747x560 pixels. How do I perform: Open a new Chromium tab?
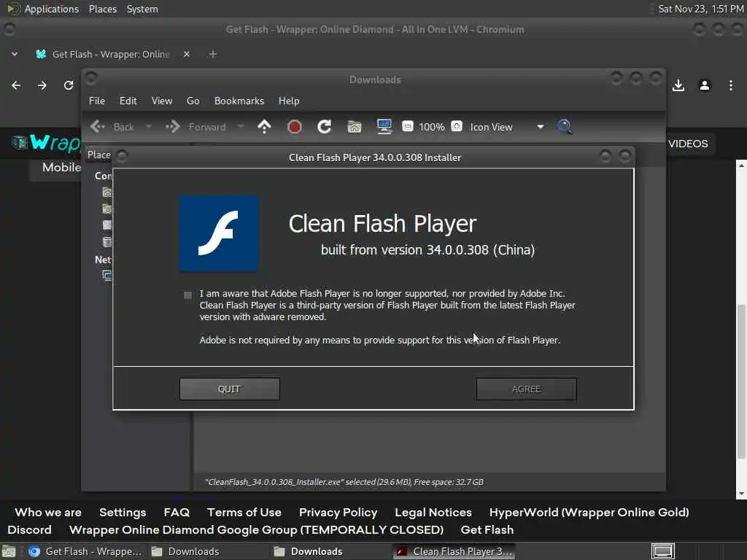click(213, 54)
